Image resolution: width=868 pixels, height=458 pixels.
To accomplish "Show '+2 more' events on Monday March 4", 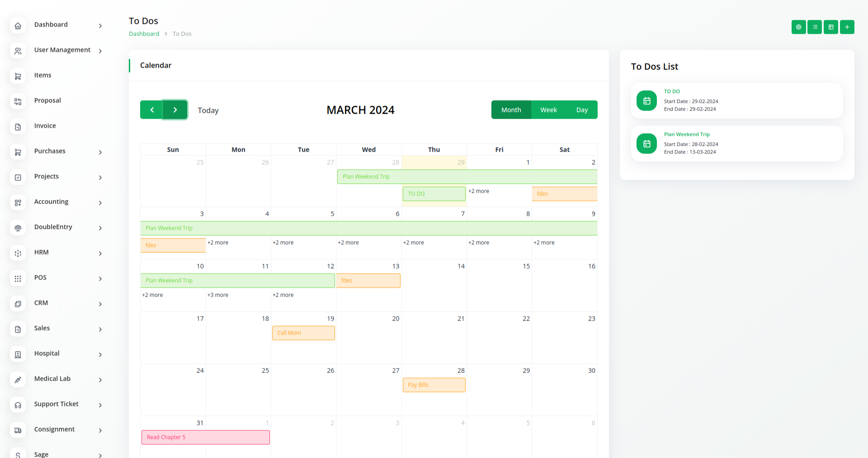I will point(218,243).
